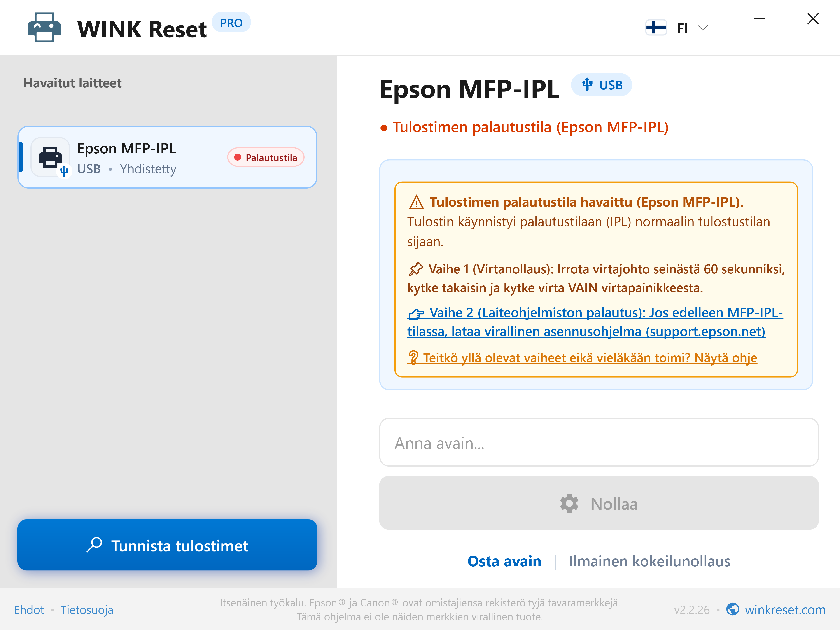Click the Tunnista tulostimet button
The width and height of the screenshot is (840, 630).
click(x=167, y=545)
